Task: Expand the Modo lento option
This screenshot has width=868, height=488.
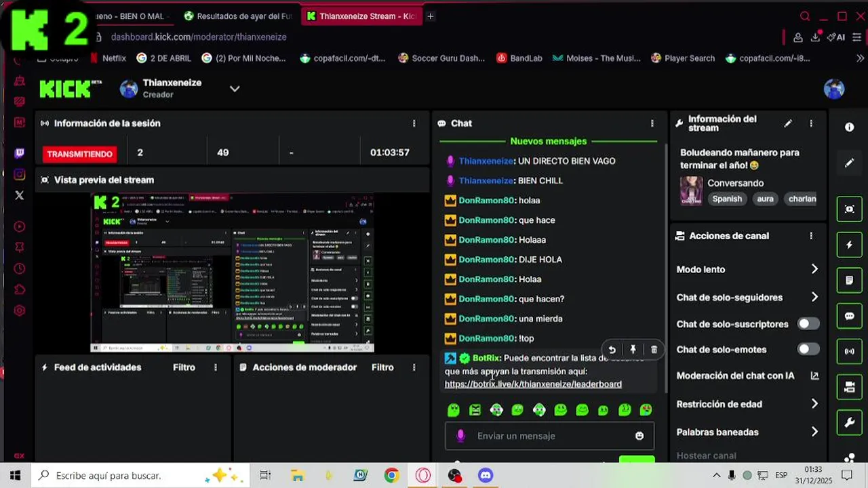Action: (x=814, y=269)
